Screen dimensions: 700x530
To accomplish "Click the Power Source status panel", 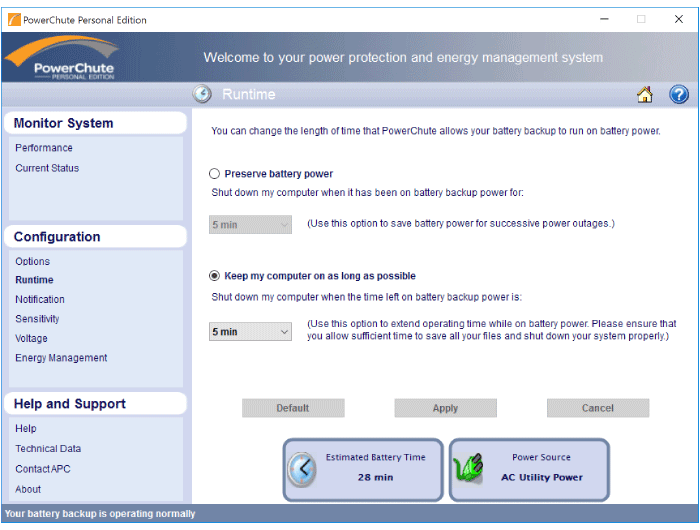I will (529, 468).
